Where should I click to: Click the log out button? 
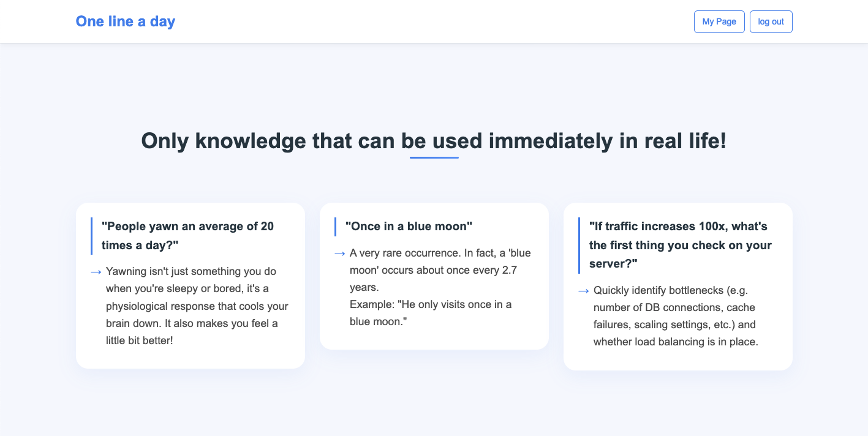[x=771, y=21]
